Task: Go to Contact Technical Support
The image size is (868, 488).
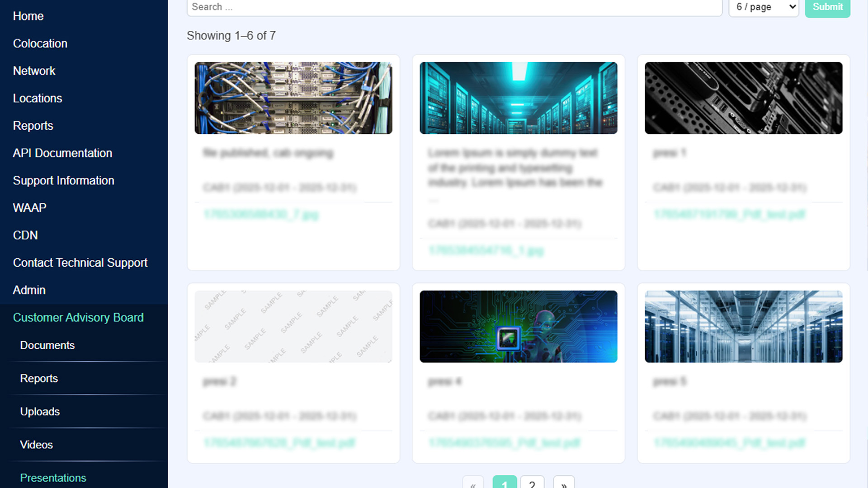Action: coord(80,263)
